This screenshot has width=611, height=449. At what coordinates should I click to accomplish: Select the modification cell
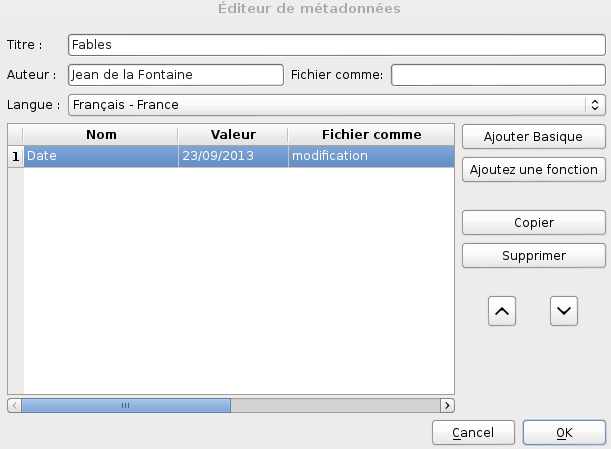pos(371,156)
